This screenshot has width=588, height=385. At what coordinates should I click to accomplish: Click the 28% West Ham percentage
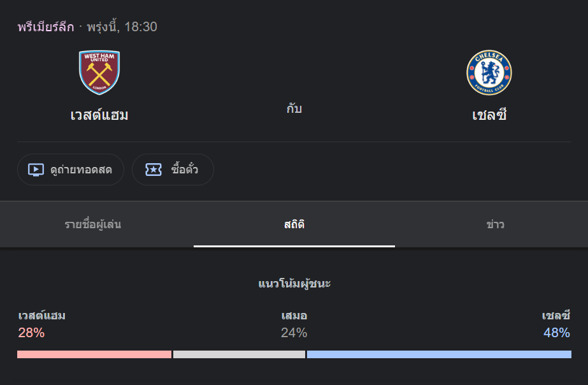click(x=31, y=333)
